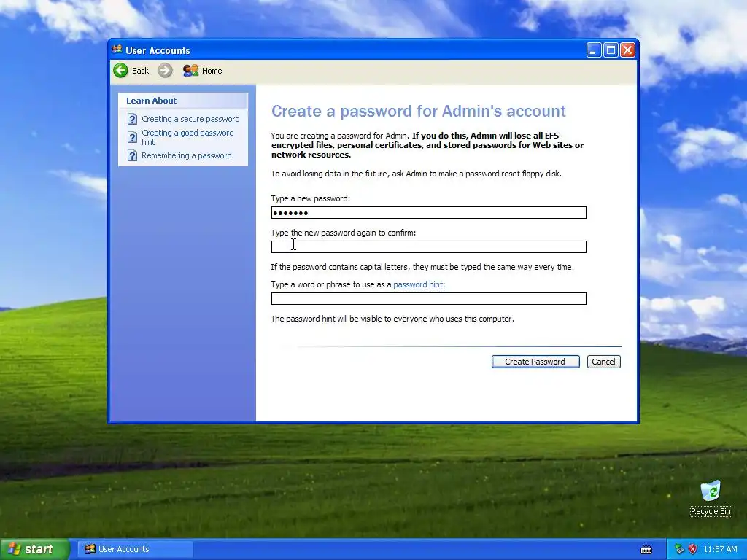Click the 'Create a password for Admin's account' heading

pyautogui.click(x=418, y=112)
